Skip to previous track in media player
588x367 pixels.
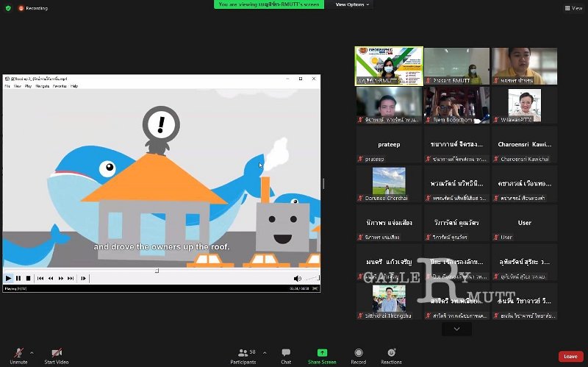(x=40, y=278)
